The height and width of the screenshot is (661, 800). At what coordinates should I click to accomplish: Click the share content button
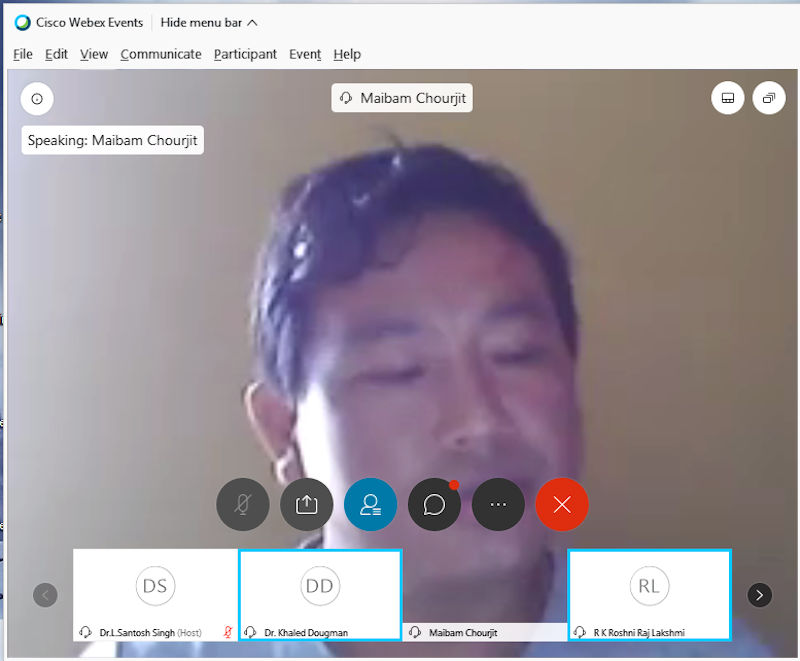pyautogui.click(x=307, y=504)
